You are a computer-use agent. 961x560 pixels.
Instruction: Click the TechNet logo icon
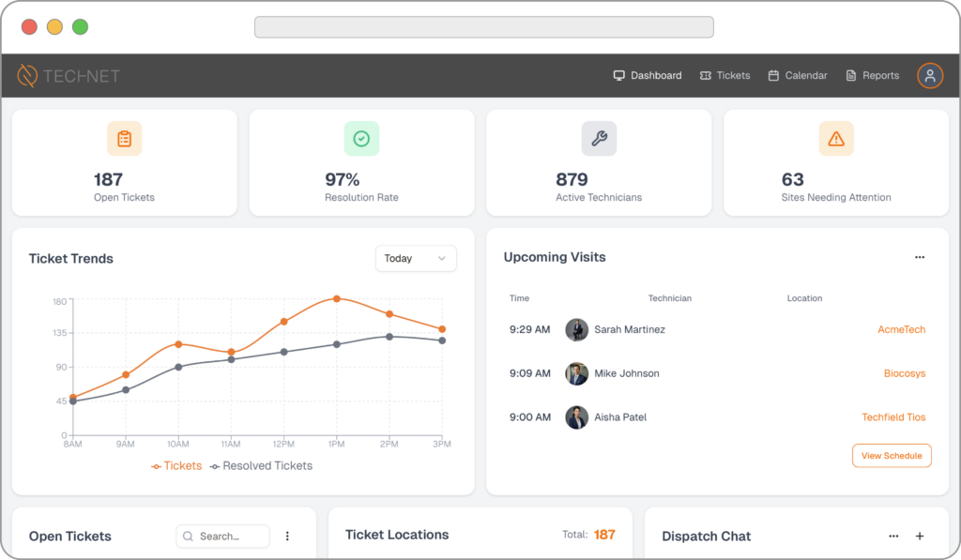click(28, 76)
